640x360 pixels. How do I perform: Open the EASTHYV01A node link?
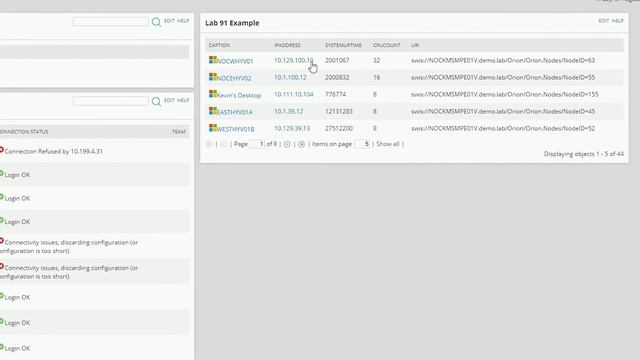(235, 112)
